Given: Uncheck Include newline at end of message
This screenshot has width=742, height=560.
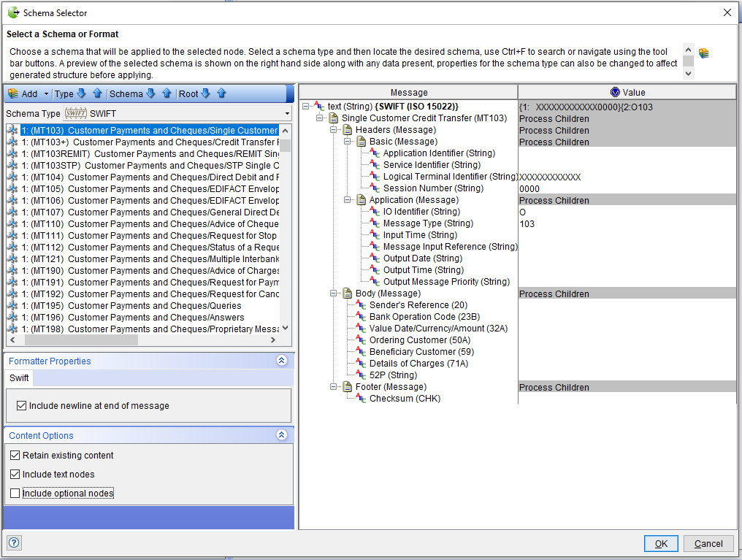Looking at the screenshot, I should [x=21, y=405].
